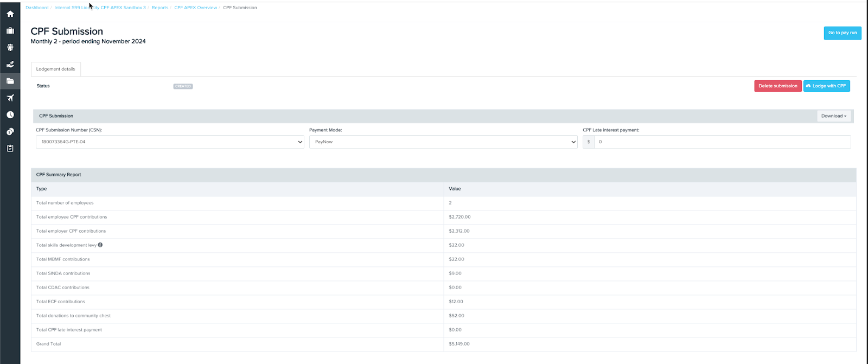Open the clock timesheets icon in the sidebar

click(10, 115)
